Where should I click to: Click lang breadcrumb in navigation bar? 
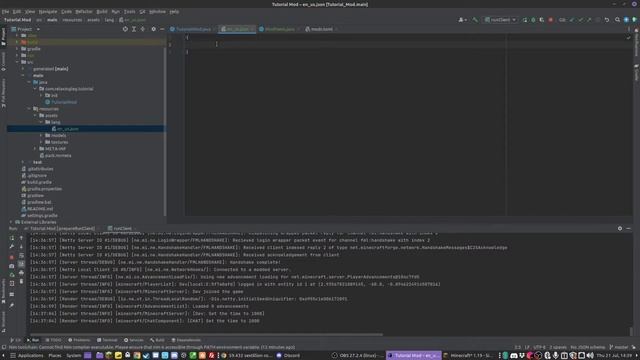(x=109, y=20)
